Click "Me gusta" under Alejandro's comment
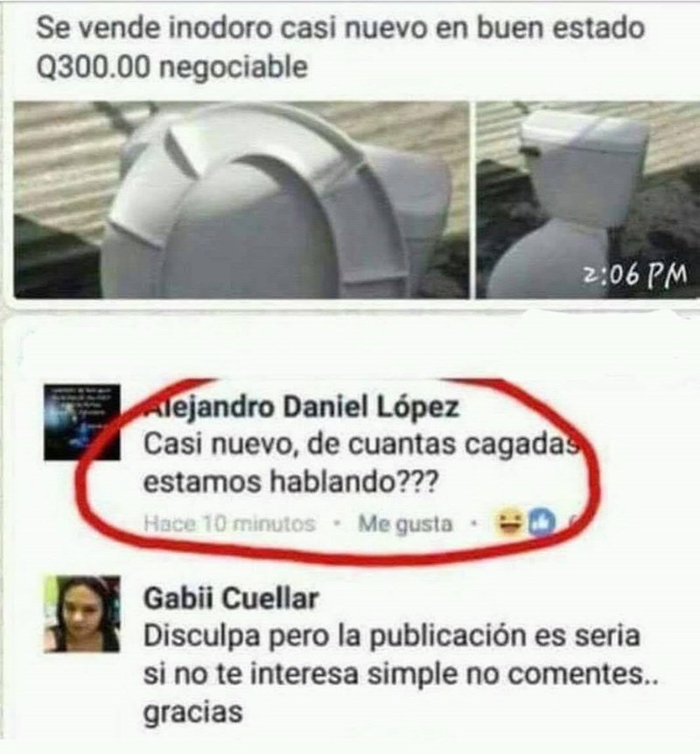This screenshot has height=754, width=700. tap(406, 524)
